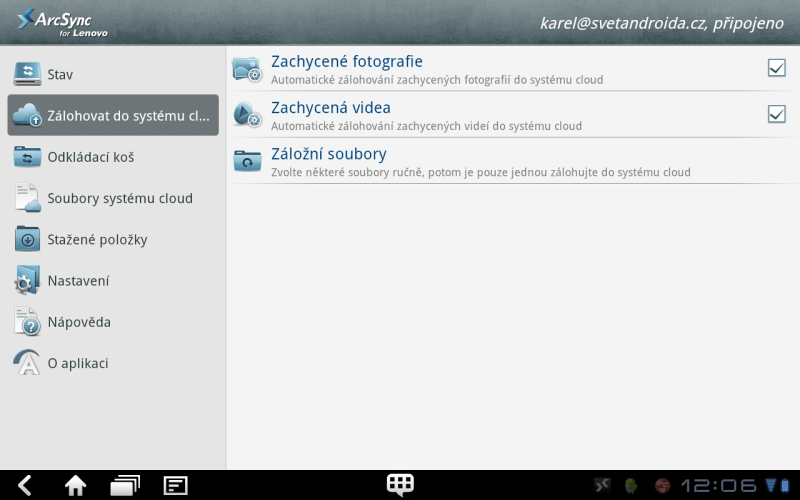This screenshot has width=800, height=500.
Task: Click the Záložní soubory folder icon
Action: (247, 160)
